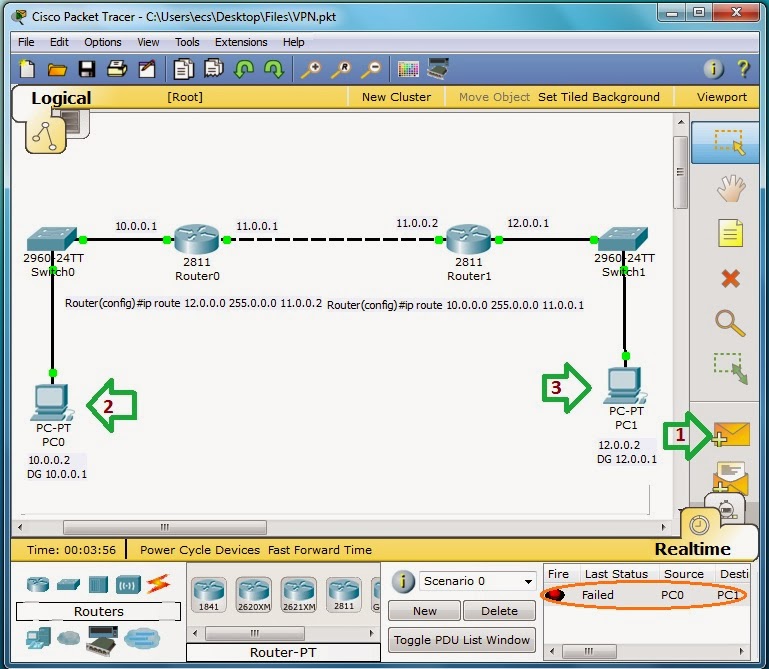Open a file with the folder icon

pos(57,70)
